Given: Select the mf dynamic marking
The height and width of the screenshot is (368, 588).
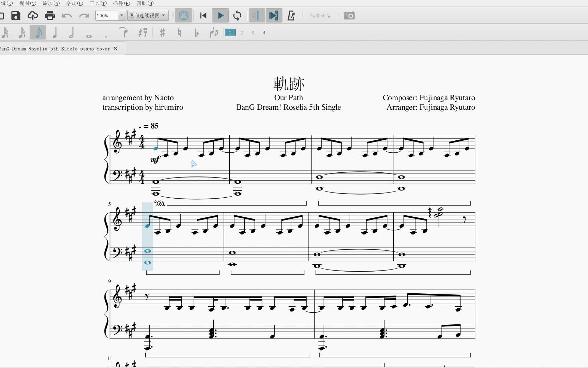Looking at the screenshot, I should (x=155, y=159).
